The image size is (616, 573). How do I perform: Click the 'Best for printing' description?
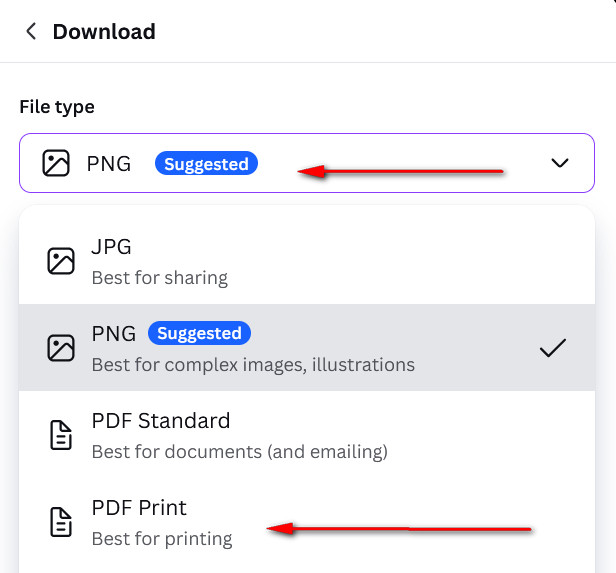click(162, 538)
